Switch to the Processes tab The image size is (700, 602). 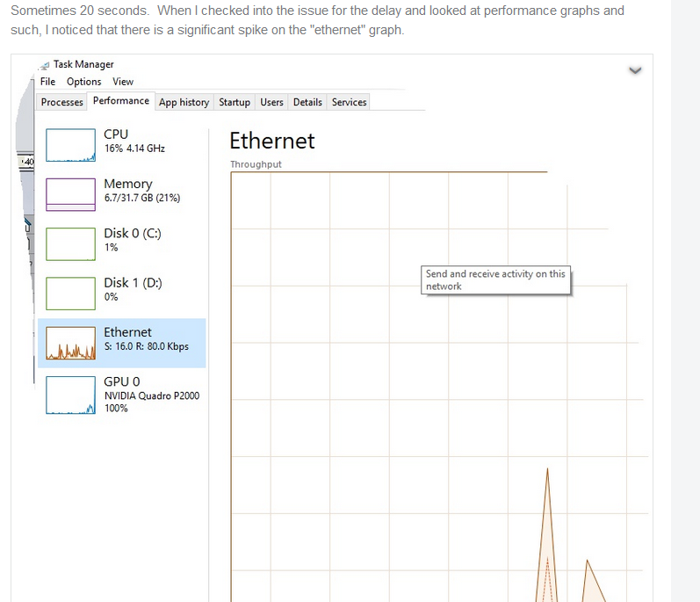point(62,102)
